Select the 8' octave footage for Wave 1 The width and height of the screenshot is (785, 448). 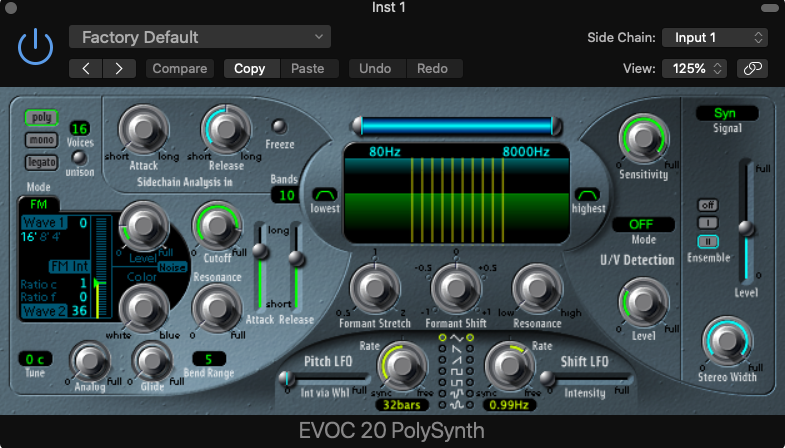point(44,236)
